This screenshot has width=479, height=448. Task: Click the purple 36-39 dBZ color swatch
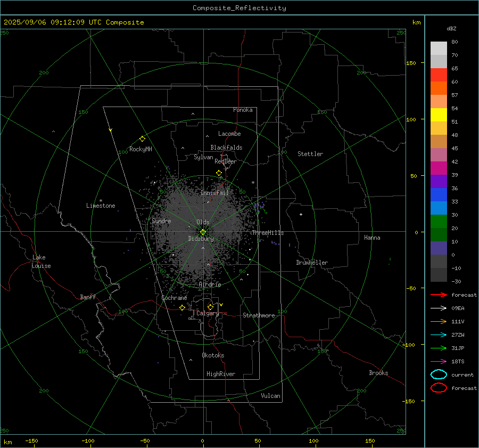(x=439, y=182)
